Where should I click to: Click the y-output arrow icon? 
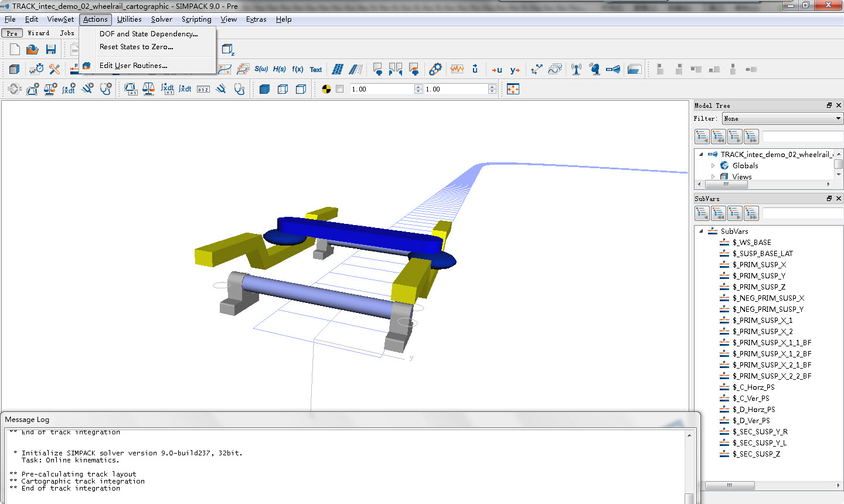515,70
